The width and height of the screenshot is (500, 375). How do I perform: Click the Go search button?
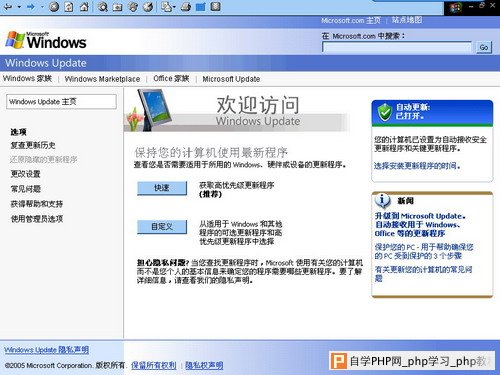[x=484, y=47]
